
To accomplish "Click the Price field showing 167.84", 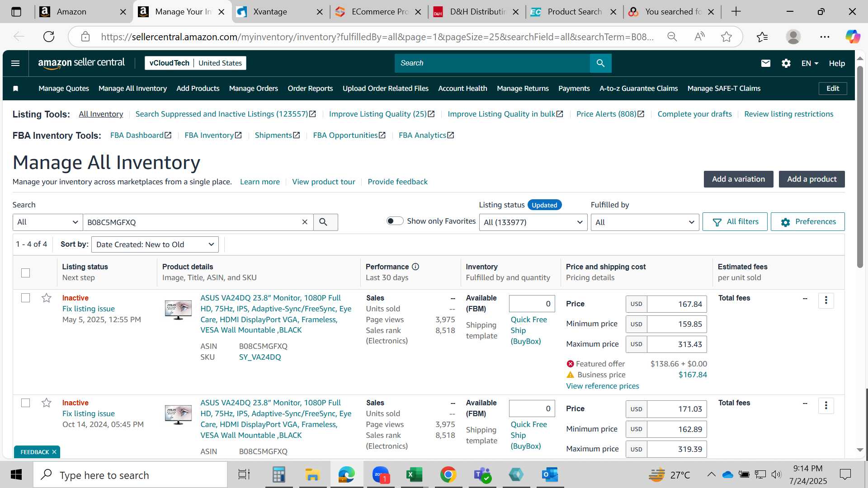I will (677, 304).
